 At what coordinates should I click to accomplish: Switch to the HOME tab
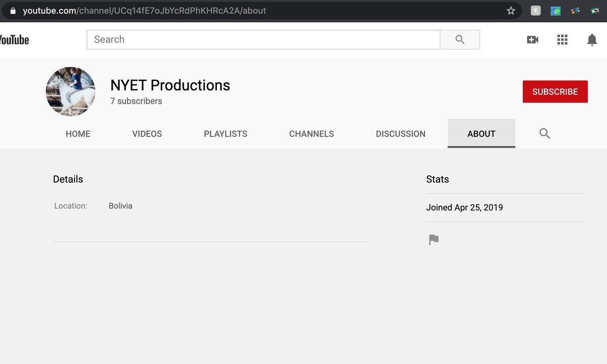point(78,133)
